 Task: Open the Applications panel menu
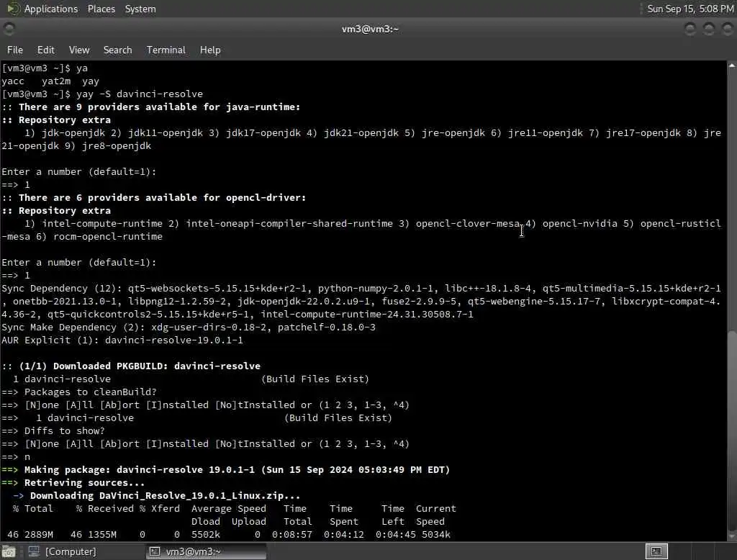click(x=51, y=9)
